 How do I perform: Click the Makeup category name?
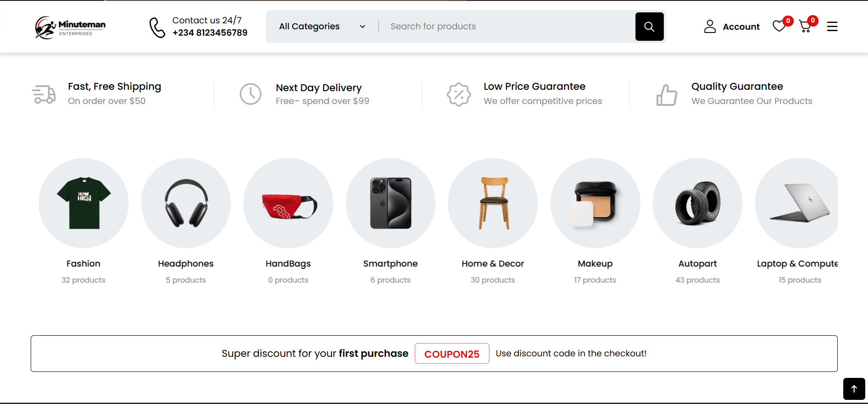[x=595, y=264]
